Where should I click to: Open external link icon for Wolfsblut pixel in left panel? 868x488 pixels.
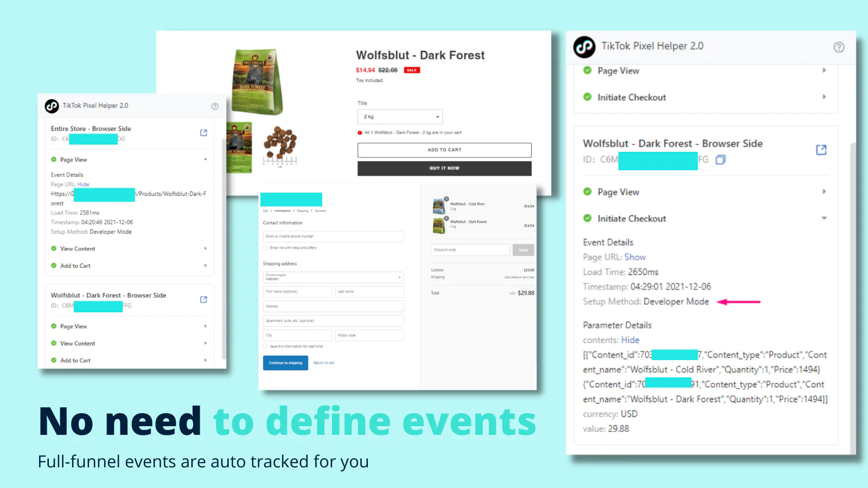tap(203, 299)
